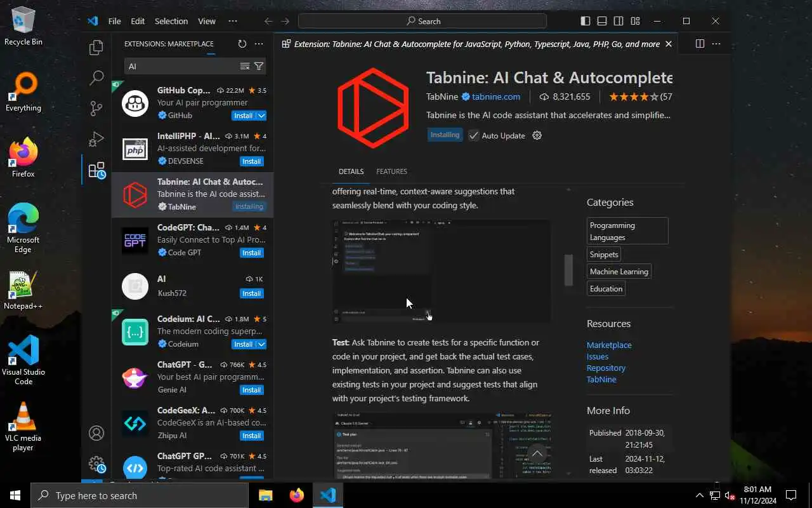Viewport: 812px width, 508px height.
Task: Install the CodeGPT extension
Action: click(x=252, y=253)
